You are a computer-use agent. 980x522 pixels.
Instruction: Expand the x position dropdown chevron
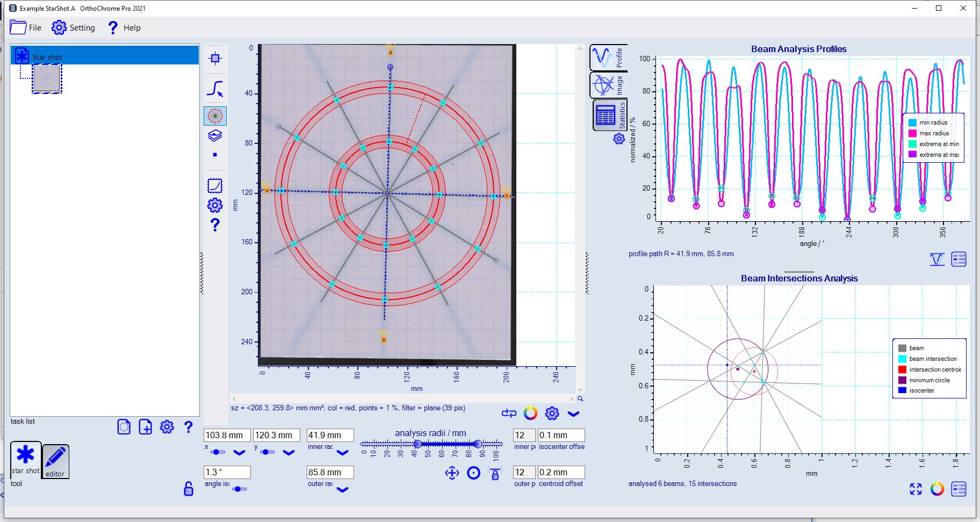pyautogui.click(x=239, y=453)
